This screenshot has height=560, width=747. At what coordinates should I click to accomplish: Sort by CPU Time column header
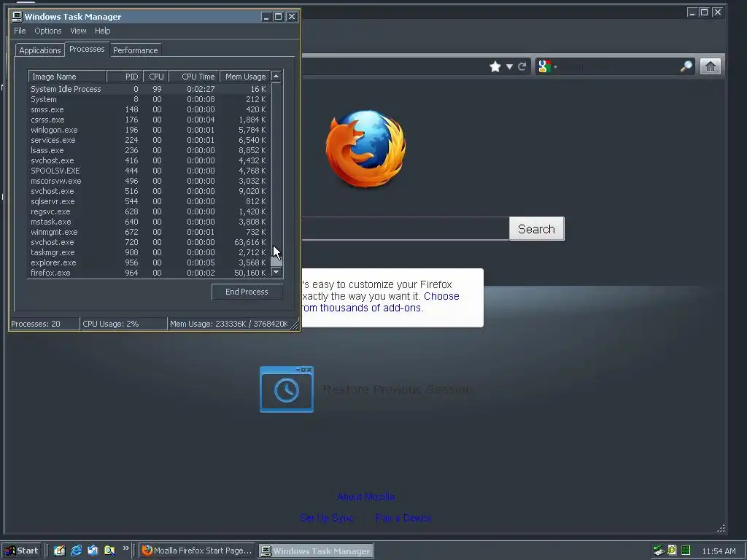[194, 77]
